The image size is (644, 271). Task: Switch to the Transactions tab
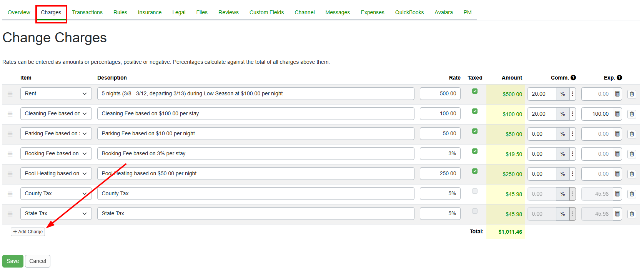87,12
